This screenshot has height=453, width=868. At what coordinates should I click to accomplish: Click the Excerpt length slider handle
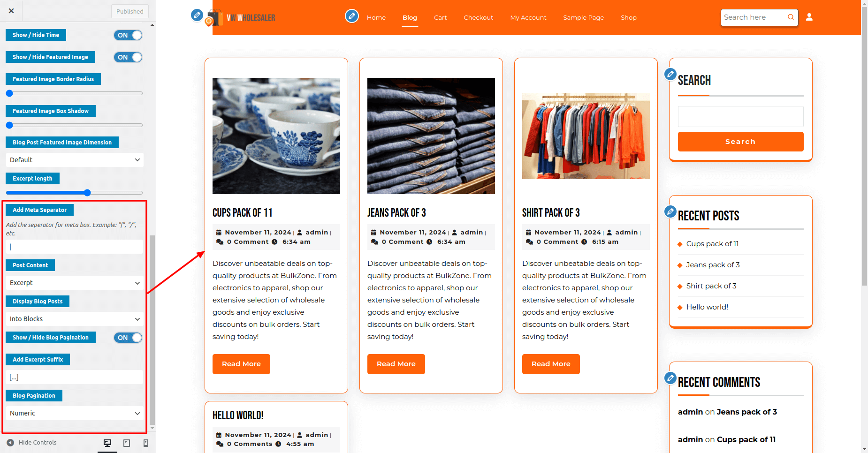[x=87, y=193]
